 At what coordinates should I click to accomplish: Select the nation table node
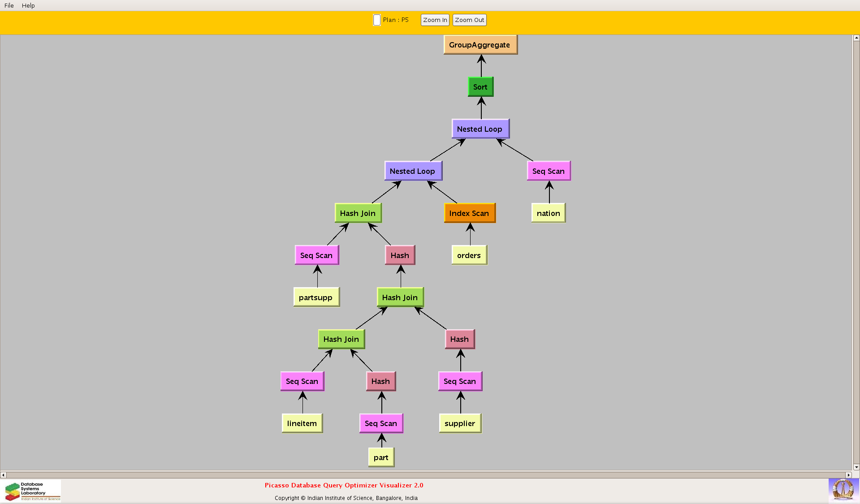coord(548,213)
